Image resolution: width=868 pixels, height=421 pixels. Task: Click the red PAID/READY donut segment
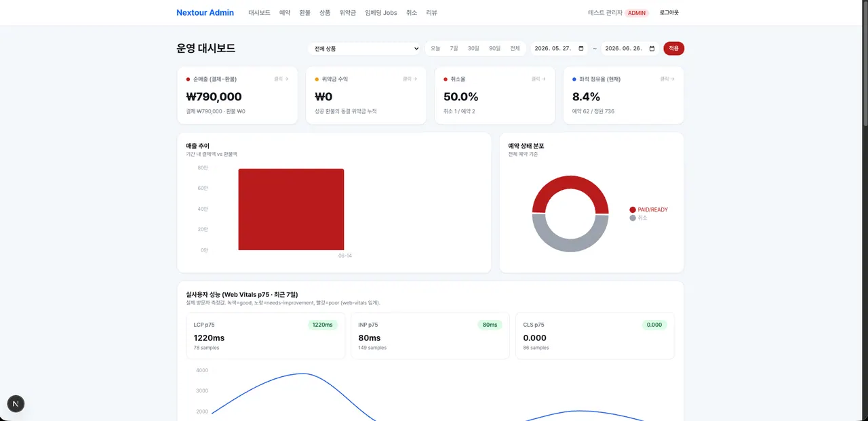(x=570, y=183)
